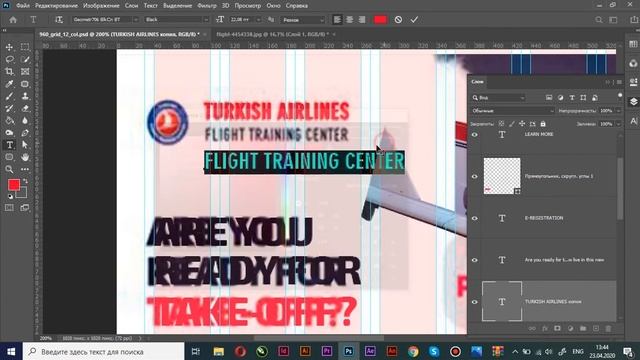Select the Eraser tool
This screenshot has height=360, width=640.
pyautogui.click(x=25, y=109)
